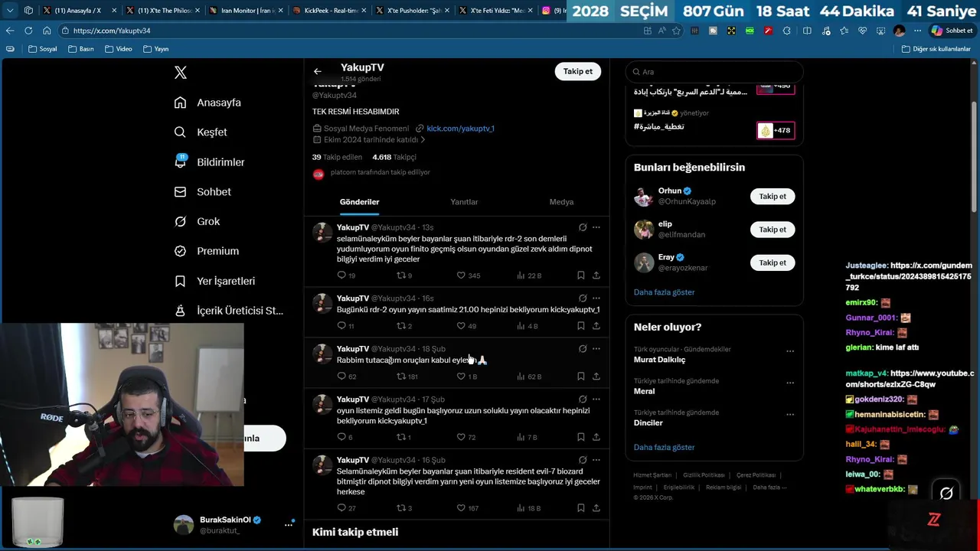This screenshot has height=551, width=980.
Task: Open the browser extensions puzzle icon
Action: 786,31
